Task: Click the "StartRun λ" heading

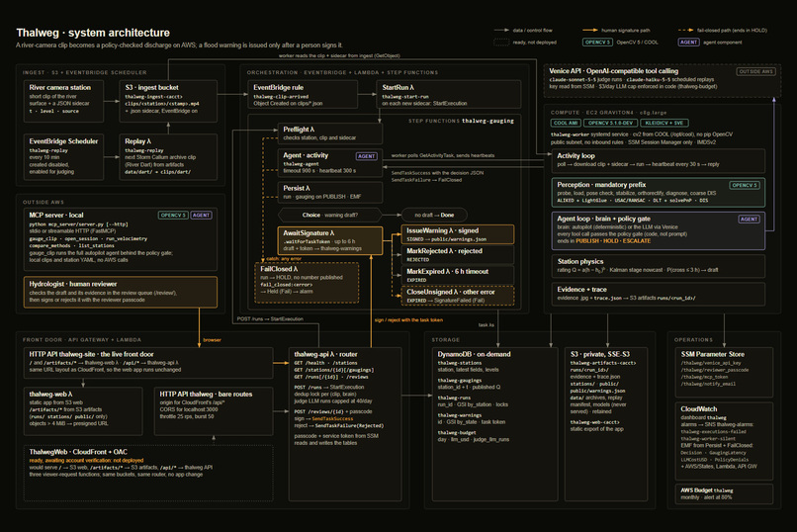Action: pyautogui.click(x=398, y=87)
